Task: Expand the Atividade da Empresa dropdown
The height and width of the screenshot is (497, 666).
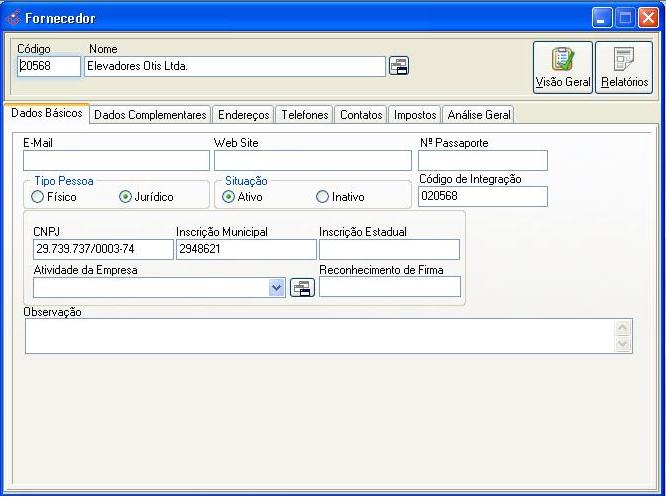Action: click(x=277, y=288)
